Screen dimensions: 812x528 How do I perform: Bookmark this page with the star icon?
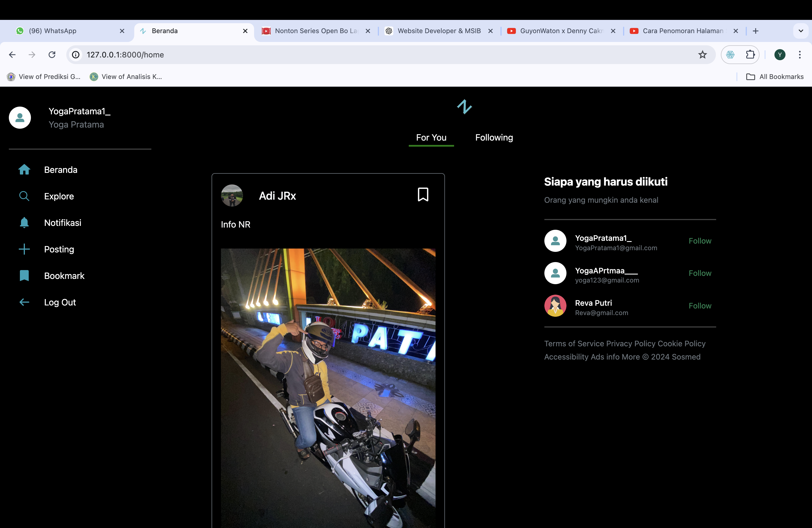click(x=702, y=55)
